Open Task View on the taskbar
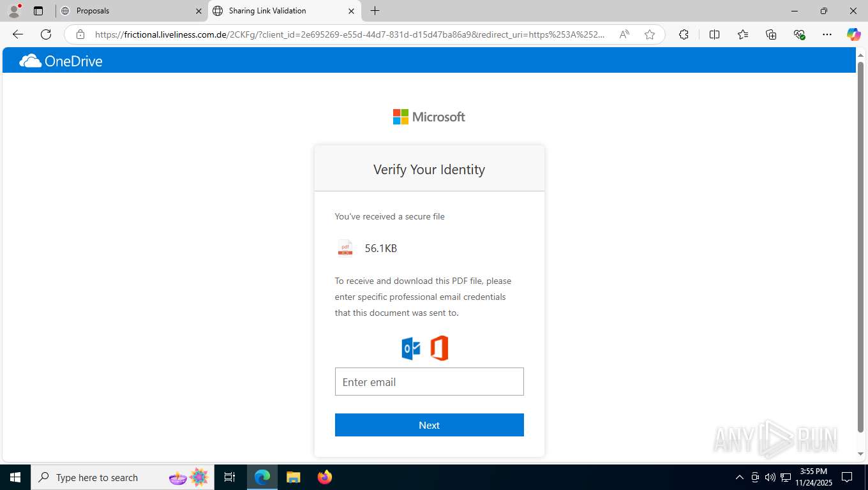The width and height of the screenshot is (868, 490). tap(230, 477)
